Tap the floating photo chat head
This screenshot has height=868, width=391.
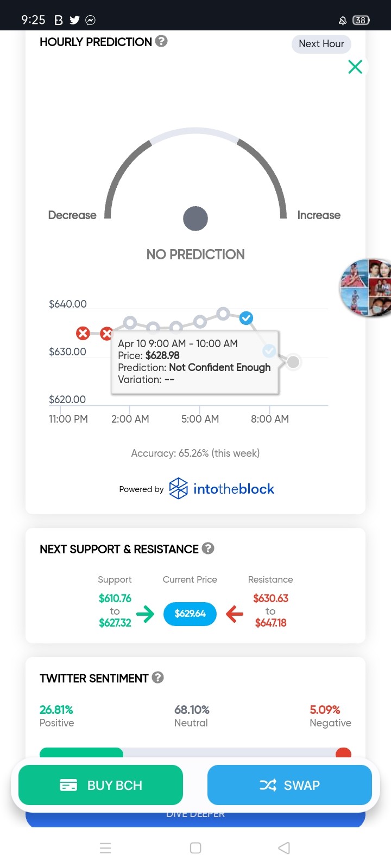pyautogui.click(x=365, y=288)
